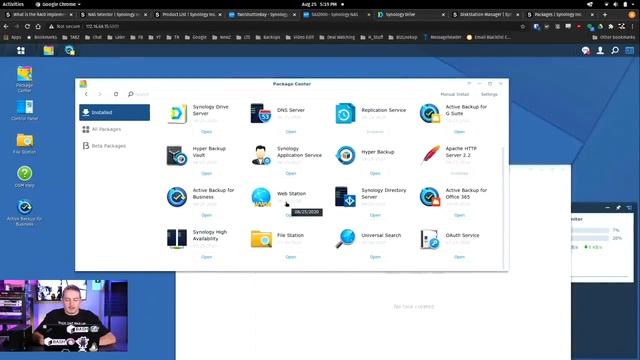Screen dimensions: 640x360
Task: Open the Universal Search magnifier icon
Action: (x=345, y=239)
